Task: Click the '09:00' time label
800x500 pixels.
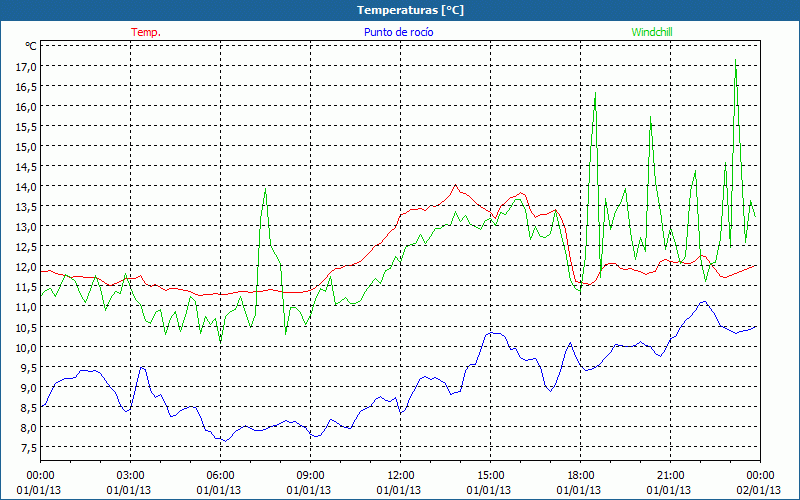Action: click(310, 476)
